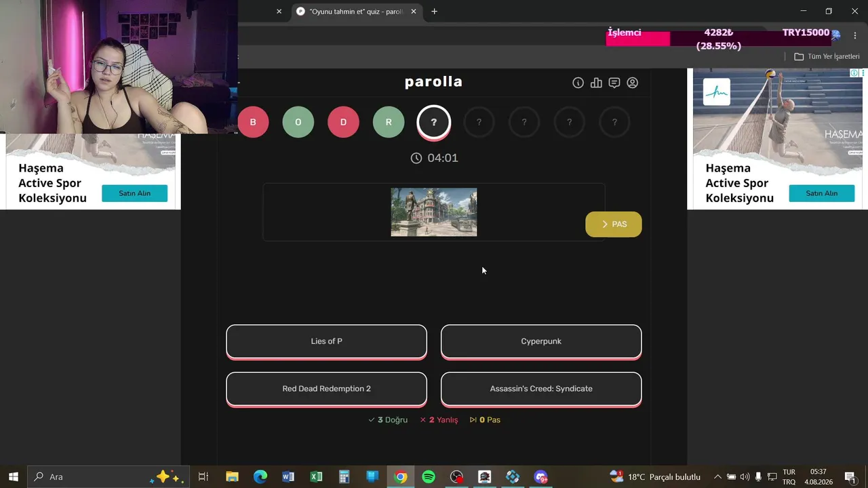Click the 2 Yanlış score text
Viewport: 868px width, 488px height.
click(x=439, y=420)
